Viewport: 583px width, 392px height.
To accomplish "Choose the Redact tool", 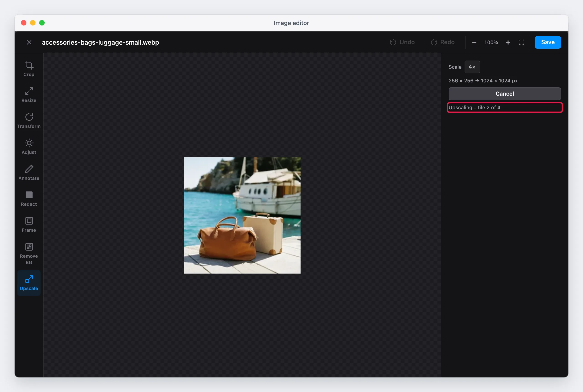I will (x=29, y=199).
